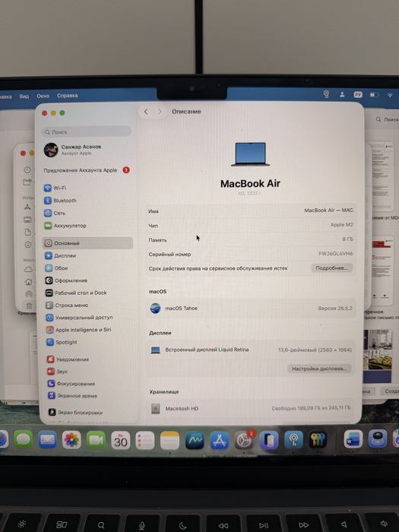
Task: Click the Поиск search in the background window
Action: 388,119
